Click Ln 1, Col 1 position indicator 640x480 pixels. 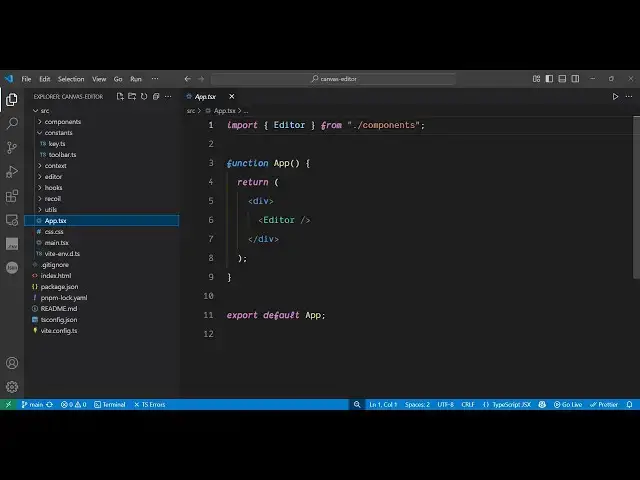[383, 404]
